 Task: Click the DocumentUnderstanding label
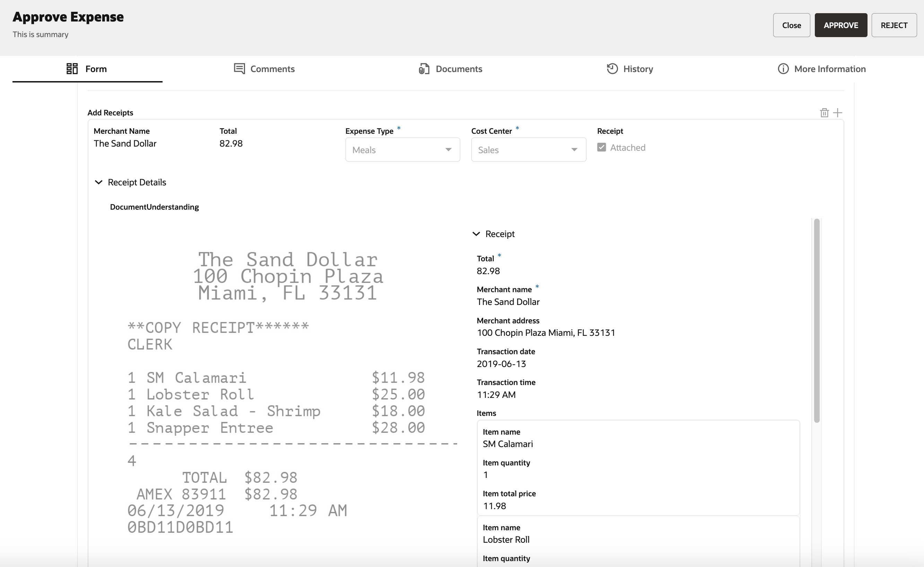pos(154,207)
